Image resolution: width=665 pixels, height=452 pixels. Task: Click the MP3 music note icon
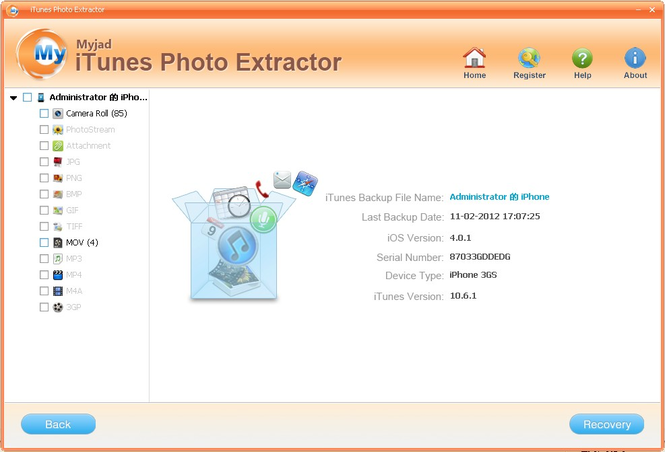(x=58, y=259)
